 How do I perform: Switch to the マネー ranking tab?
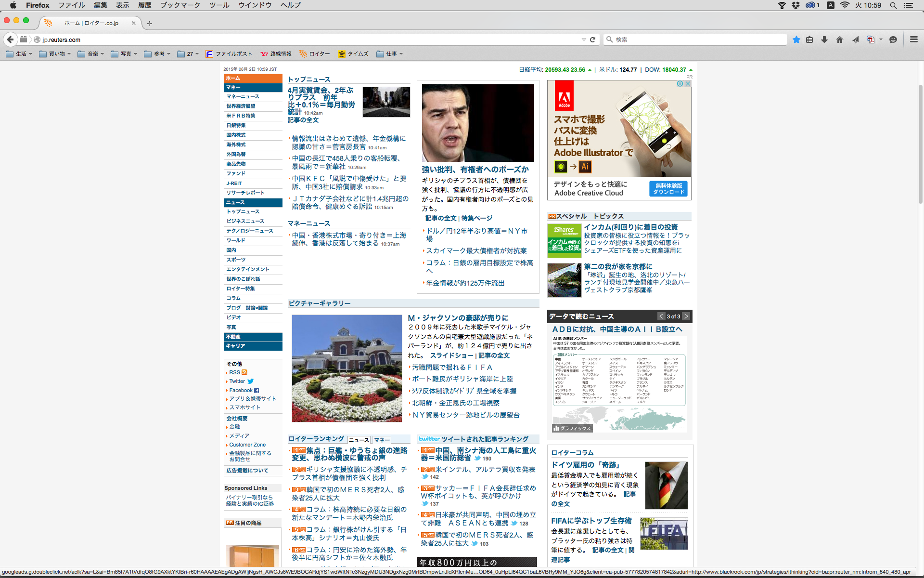pyautogui.click(x=382, y=440)
